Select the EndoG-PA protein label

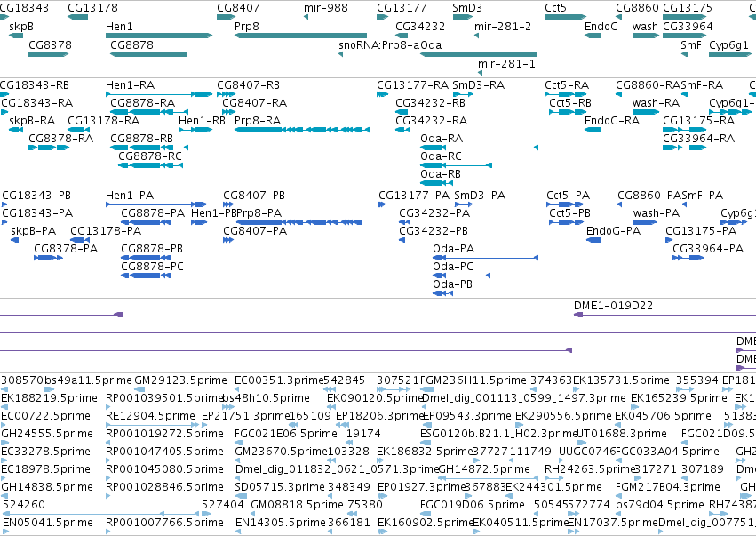pos(613,230)
